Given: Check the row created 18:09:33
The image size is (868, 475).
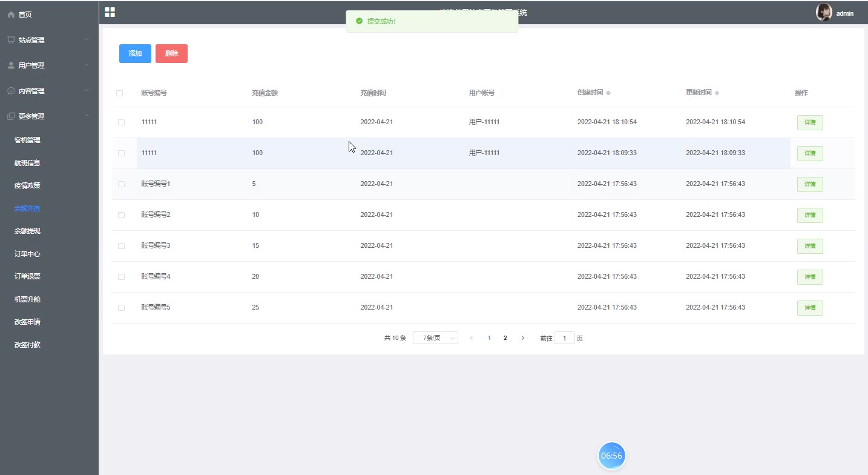Looking at the screenshot, I should tap(122, 153).
